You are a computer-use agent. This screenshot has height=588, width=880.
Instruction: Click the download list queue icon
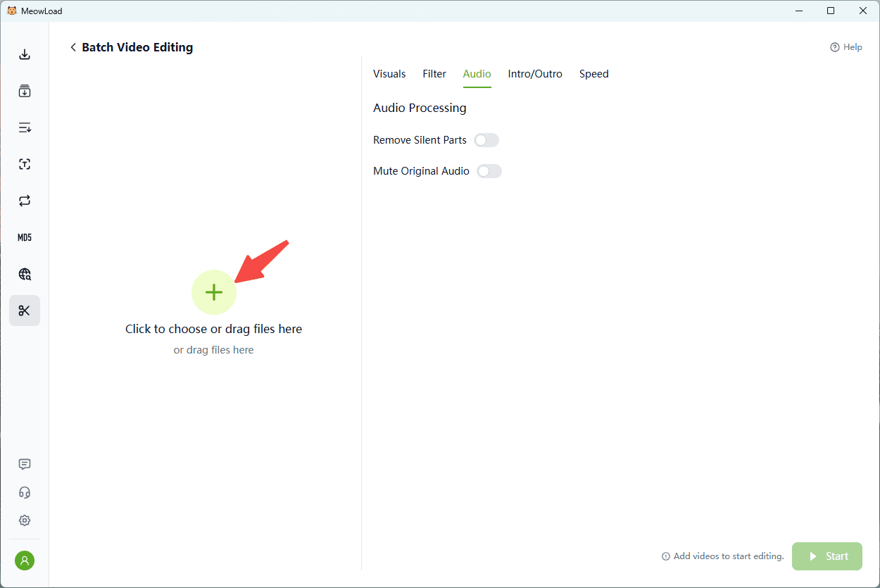[25, 128]
